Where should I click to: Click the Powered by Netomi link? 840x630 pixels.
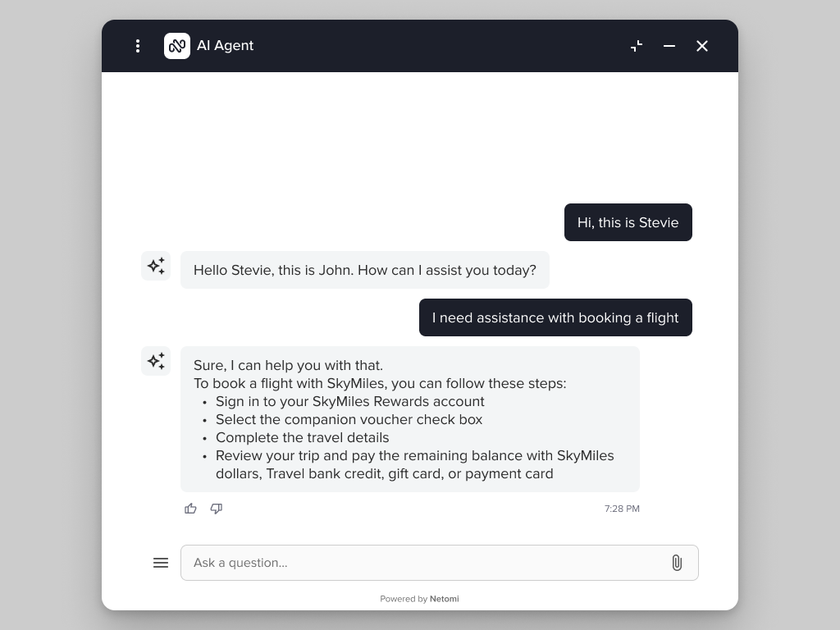(x=419, y=599)
